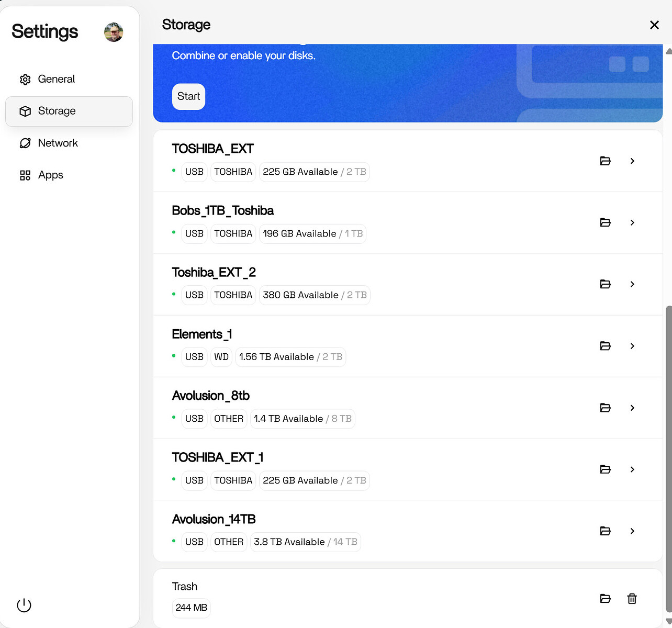Viewport: 672px width, 628px height.
Task: Open the Apps settings section
Action: click(50, 175)
